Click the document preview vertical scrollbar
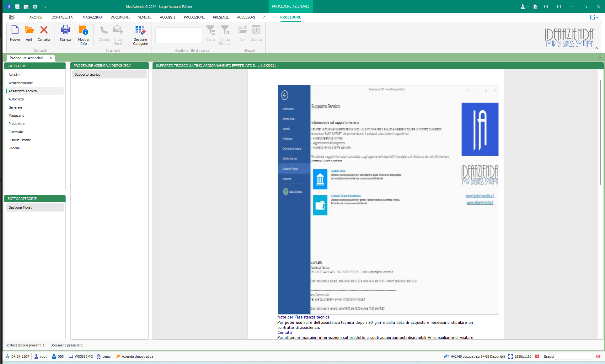Image resolution: width=605 pixels, height=364 pixels. 600,132
